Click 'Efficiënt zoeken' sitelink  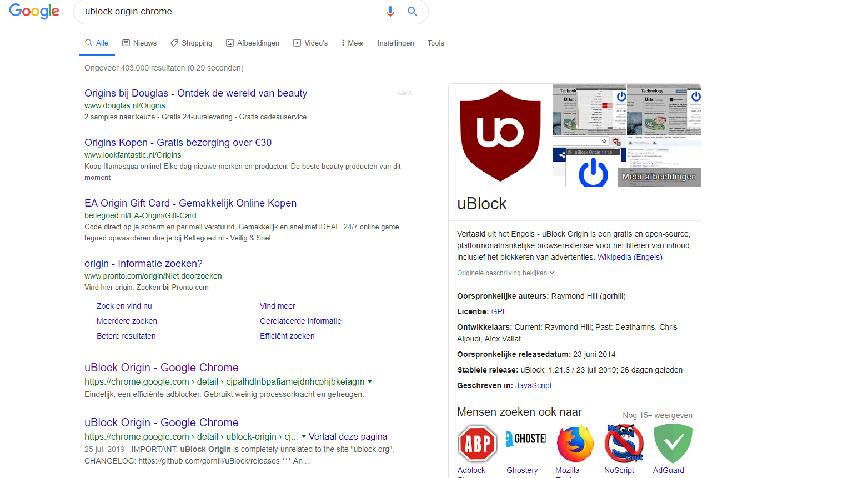(287, 336)
